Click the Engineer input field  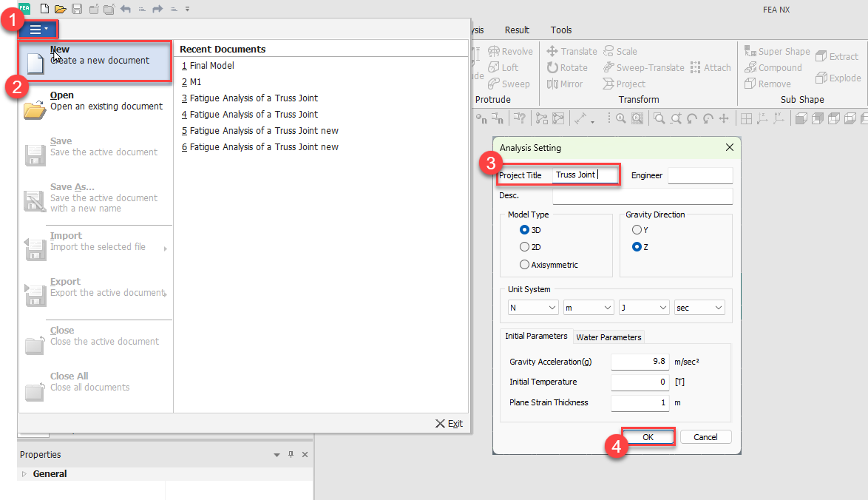coord(699,175)
